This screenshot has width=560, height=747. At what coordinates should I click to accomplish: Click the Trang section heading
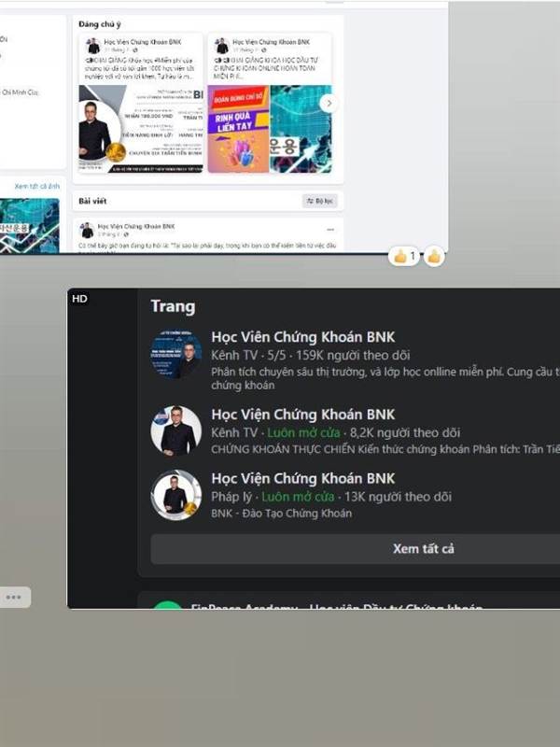pyautogui.click(x=173, y=306)
